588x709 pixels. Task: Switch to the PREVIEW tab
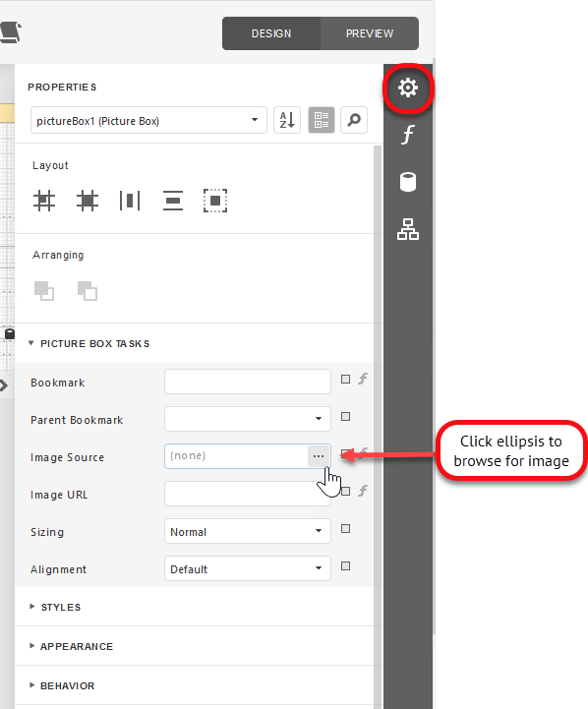click(x=370, y=33)
